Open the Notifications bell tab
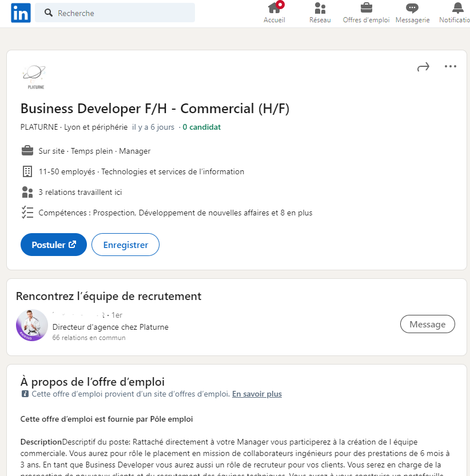The width and height of the screenshot is (470, 476). (455, 13)
